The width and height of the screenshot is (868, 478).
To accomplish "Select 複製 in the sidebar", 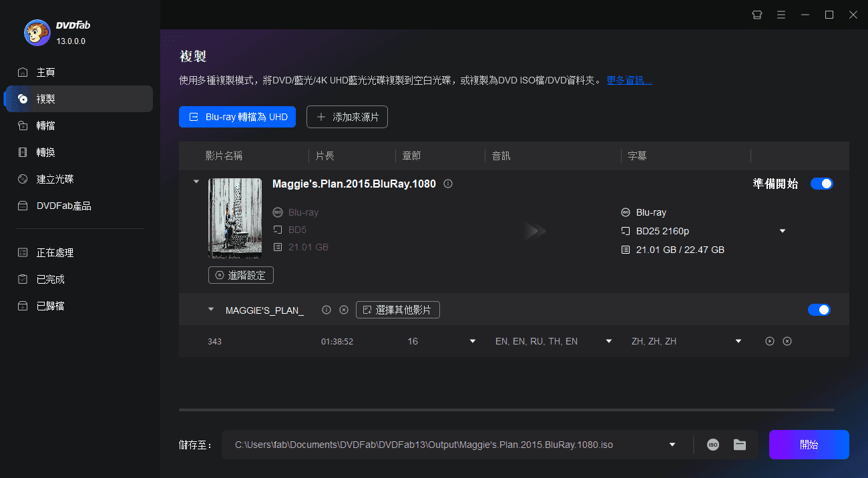I will coord(79,99).
